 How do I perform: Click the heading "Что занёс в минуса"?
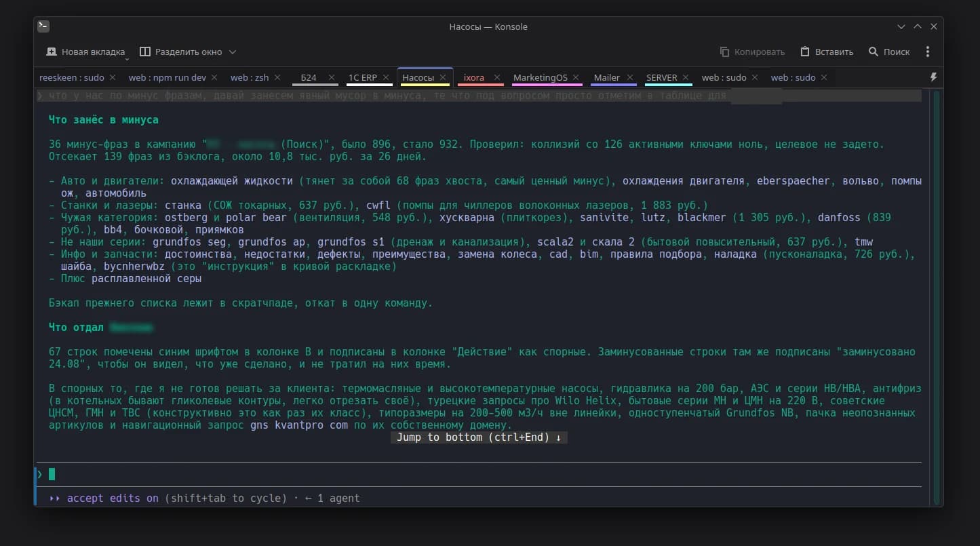point(104,119)
